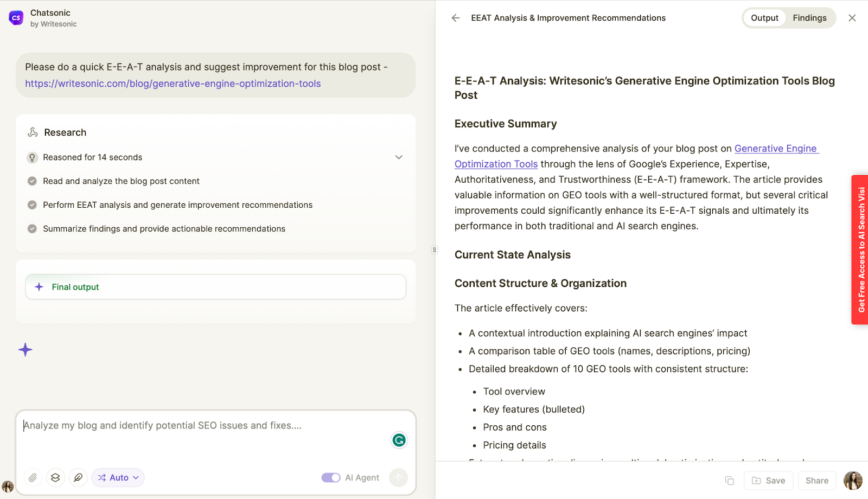This screenshot has height=499, width=868.
Task: Click the Grammarly icon in the prompt box
Action: 399,440
